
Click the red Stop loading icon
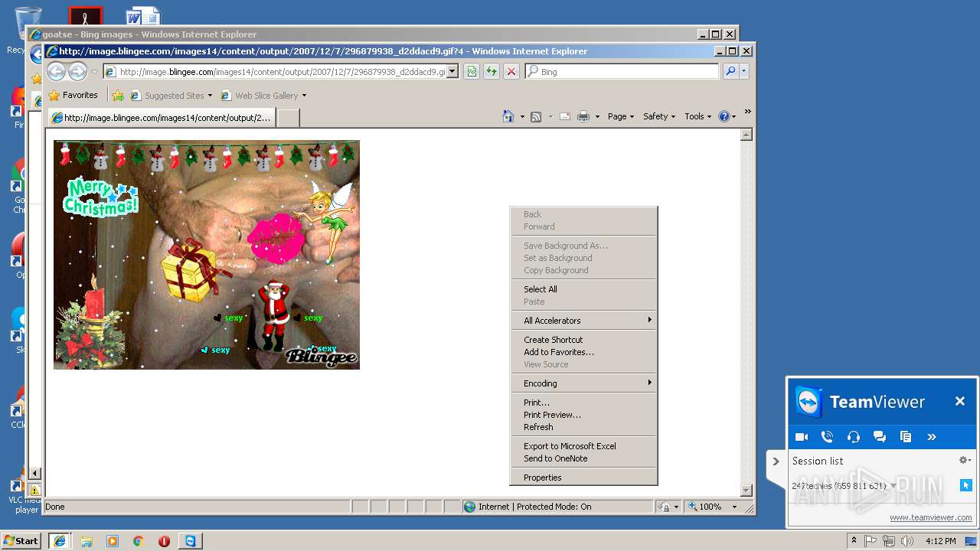pyautogui.click(x=511, y=71)
